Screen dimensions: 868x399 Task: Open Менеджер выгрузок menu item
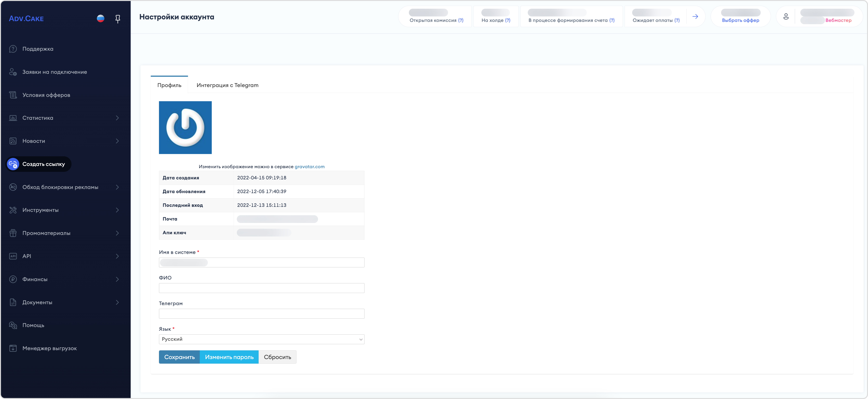(50, 348)
